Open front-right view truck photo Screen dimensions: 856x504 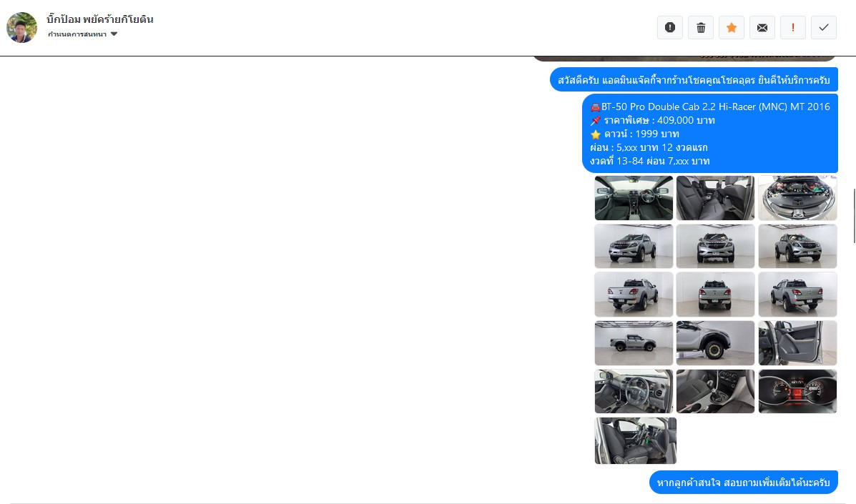pos(797,246)
